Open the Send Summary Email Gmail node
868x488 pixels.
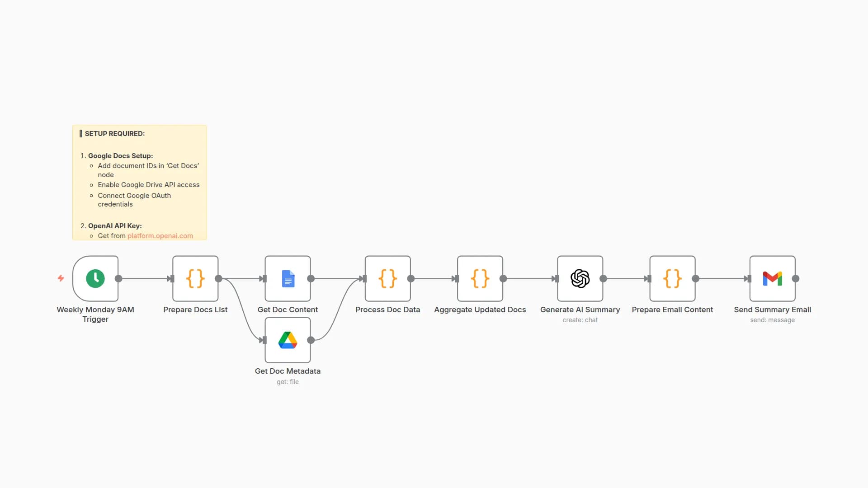[772, 278]
